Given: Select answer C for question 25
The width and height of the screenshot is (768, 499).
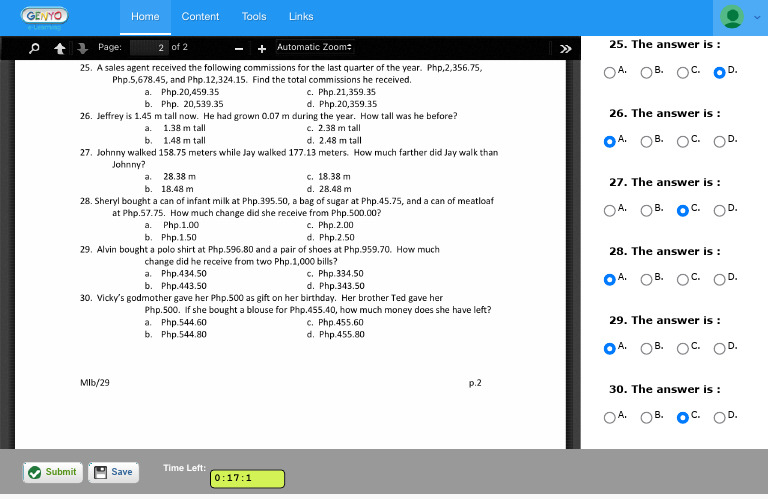Looking at the screenshot, I should click(683, 72).
